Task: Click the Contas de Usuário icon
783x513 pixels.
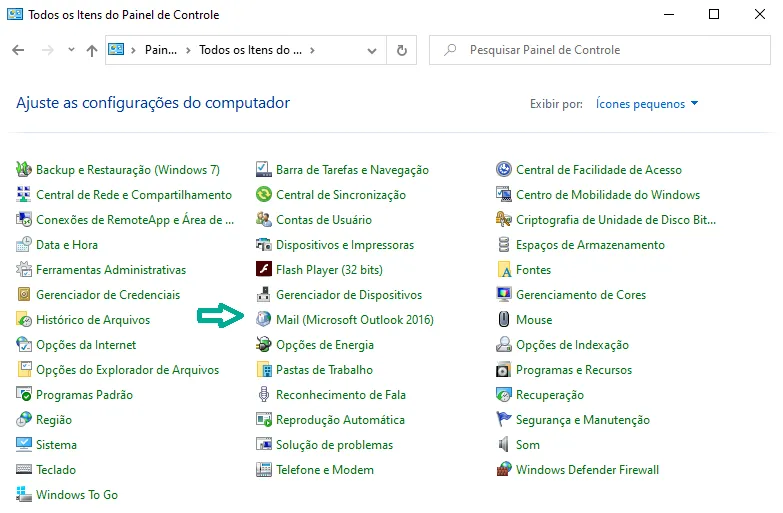Action: (x=264, y=219)
